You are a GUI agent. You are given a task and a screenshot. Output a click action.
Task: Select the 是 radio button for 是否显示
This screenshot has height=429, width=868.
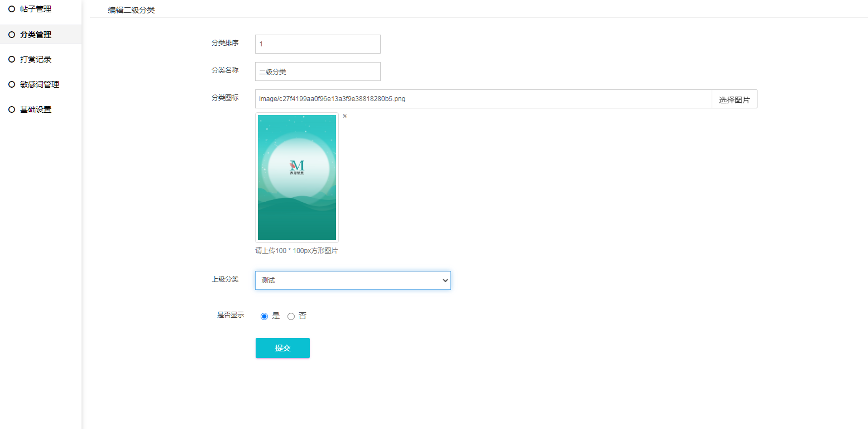265,317
